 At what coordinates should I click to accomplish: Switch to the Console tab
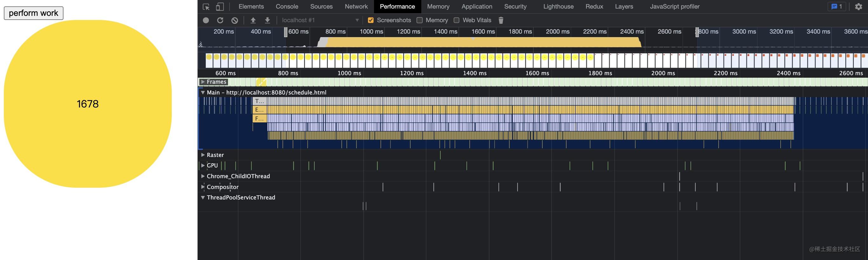tap(287, 6)
